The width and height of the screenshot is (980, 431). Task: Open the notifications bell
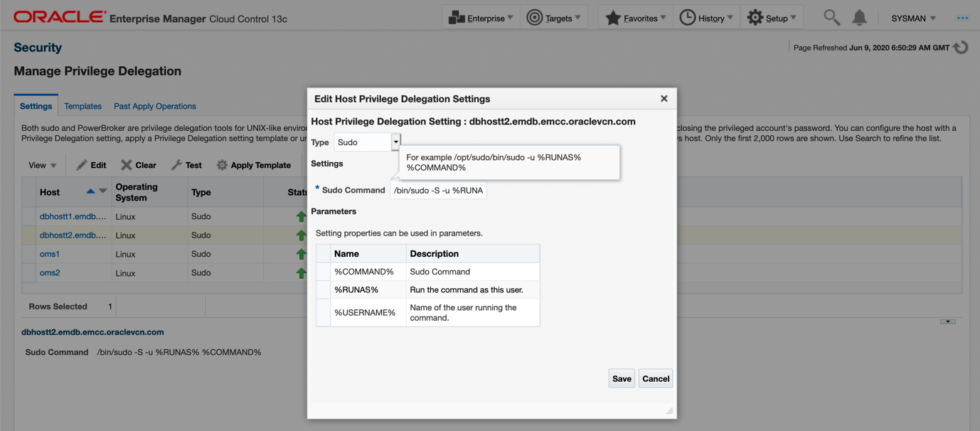[860, 18]
